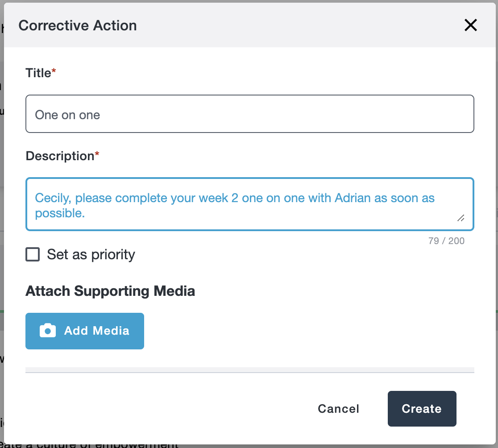
Task: Close the Corrective Action dialog with X
Action: [x=471, y=25]
